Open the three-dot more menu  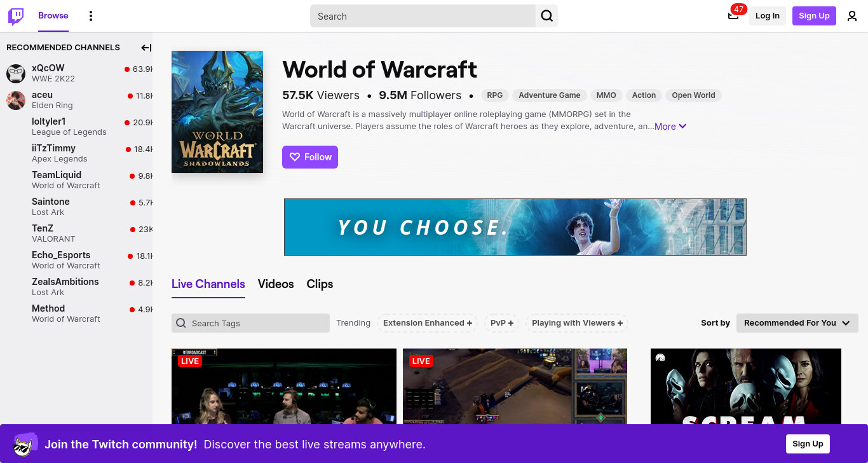[91, 16]
